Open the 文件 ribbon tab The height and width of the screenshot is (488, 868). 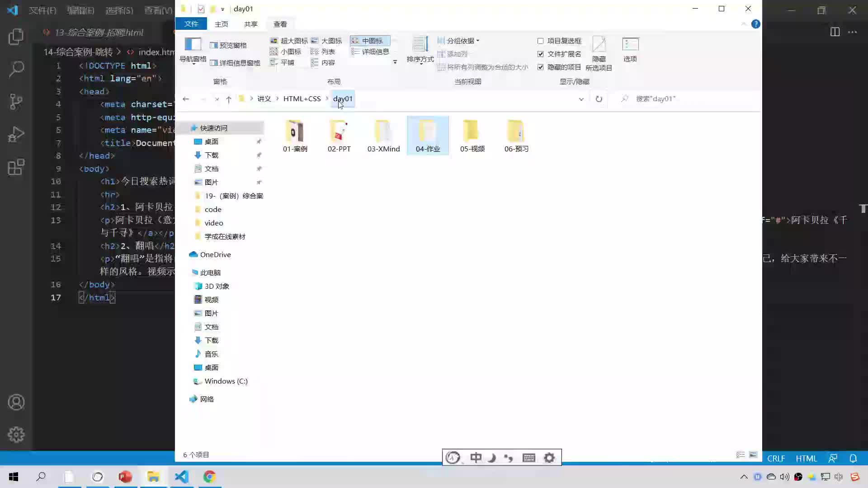(191, 24)
